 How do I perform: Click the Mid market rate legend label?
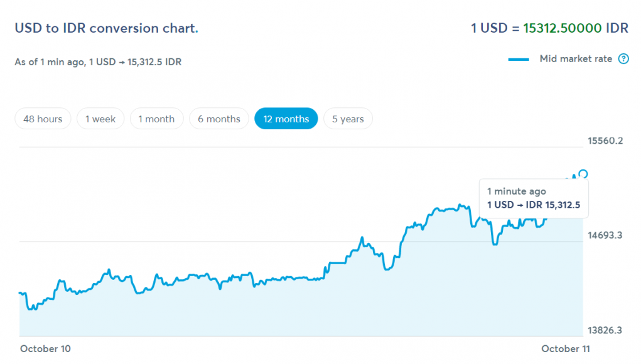(x=576, y=59)
